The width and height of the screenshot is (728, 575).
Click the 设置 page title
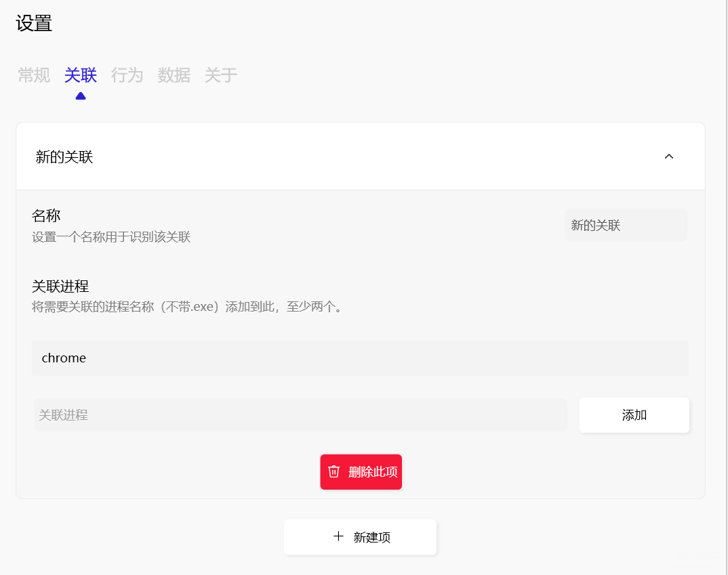coord(34,23)
